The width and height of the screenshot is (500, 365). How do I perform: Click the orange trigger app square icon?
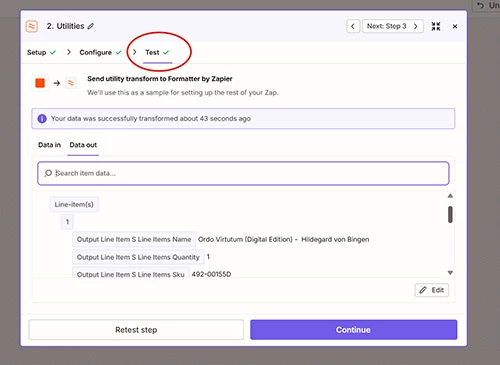40,83
